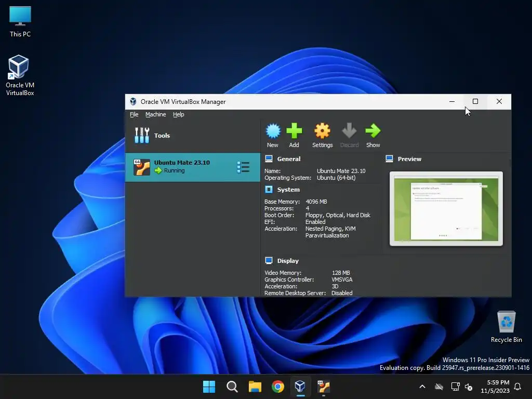Click the taskbar Search magnifier icon
Image resolution: width=532 pixels, height=399 pixels.
pos(232,387)
